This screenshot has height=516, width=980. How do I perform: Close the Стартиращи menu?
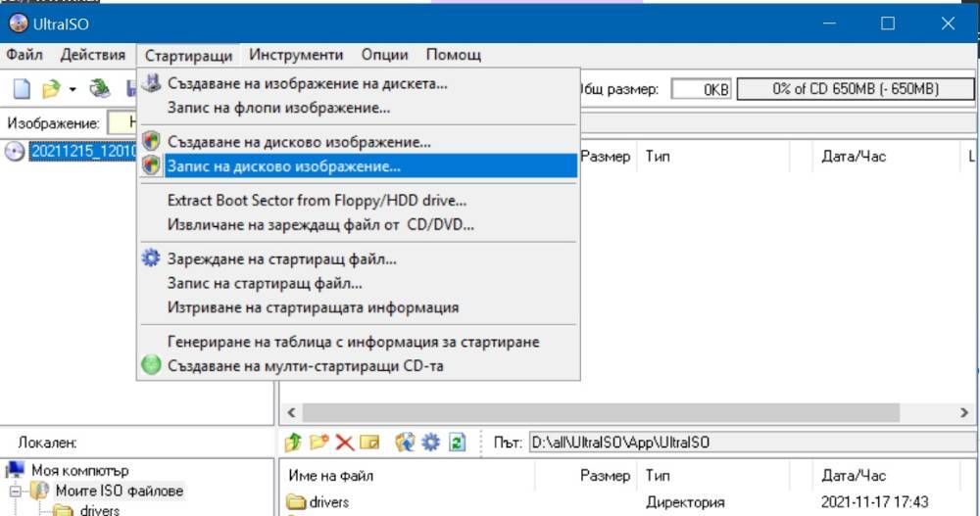188,56
